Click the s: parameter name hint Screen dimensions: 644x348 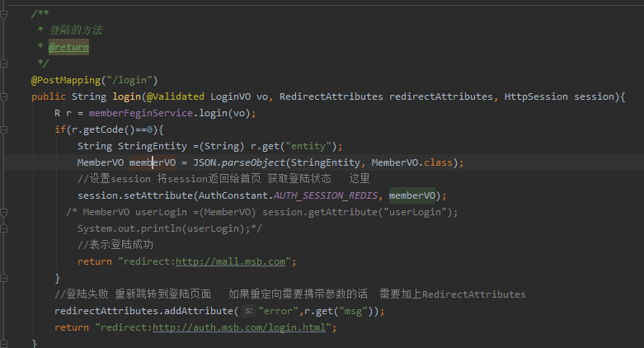click(x=247, y=311)
